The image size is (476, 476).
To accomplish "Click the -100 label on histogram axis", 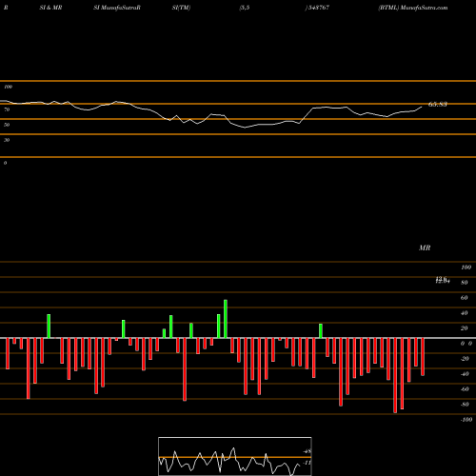I will coord(466,420).
